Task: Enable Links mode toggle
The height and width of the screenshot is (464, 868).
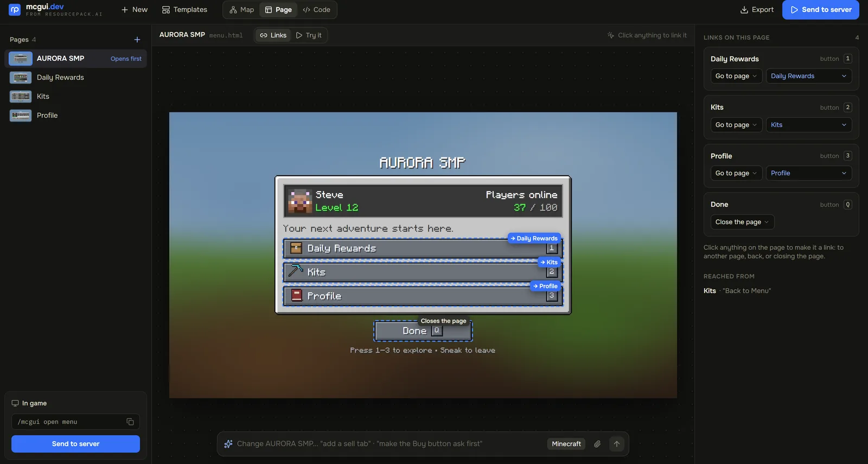Action: [273, 35]
